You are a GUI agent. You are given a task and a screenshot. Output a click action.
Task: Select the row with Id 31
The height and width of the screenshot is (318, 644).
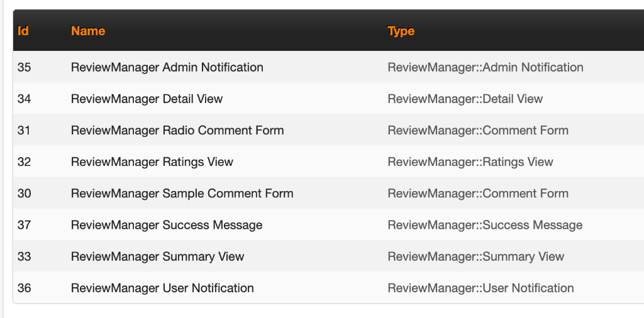24,131
